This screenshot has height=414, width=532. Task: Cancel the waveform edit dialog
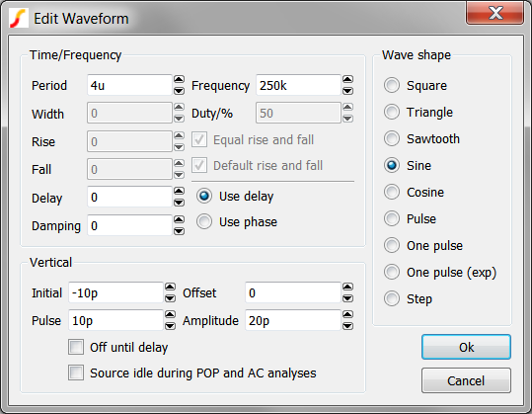(x=466, y=380)
